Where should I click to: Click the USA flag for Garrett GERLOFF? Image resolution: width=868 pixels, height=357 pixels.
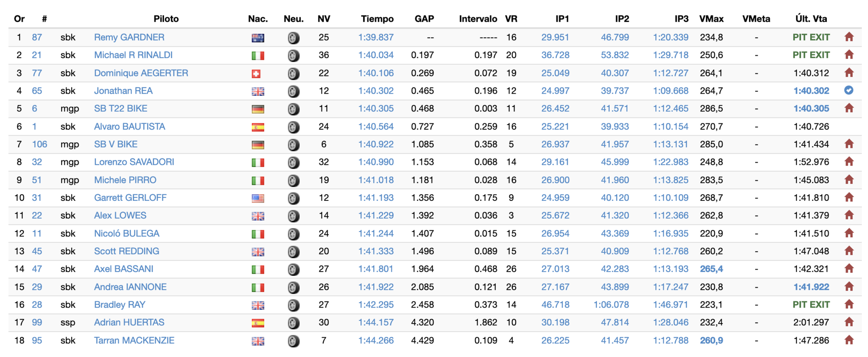(258, 198)
